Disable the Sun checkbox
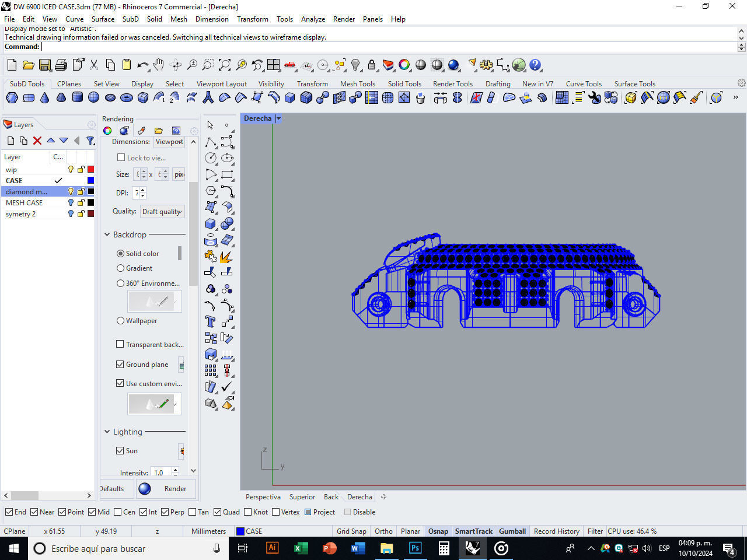This screenshot has height=560, width=747. [x=120, y=450]
